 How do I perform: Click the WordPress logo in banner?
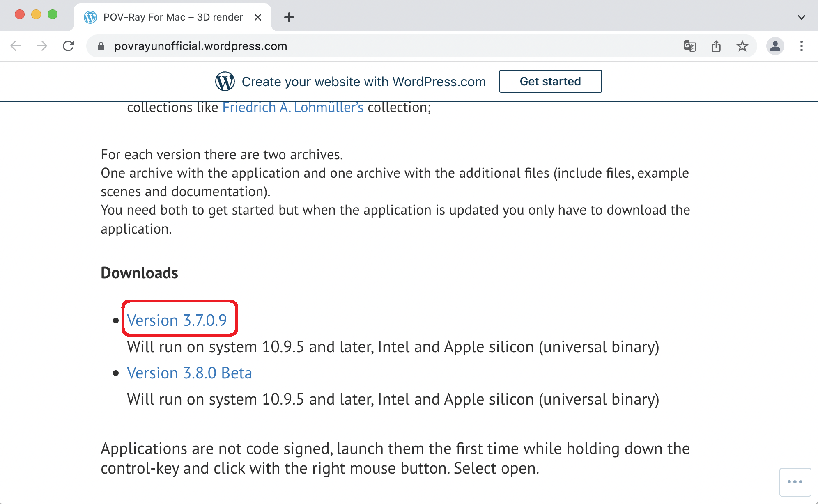coord(225,81)
